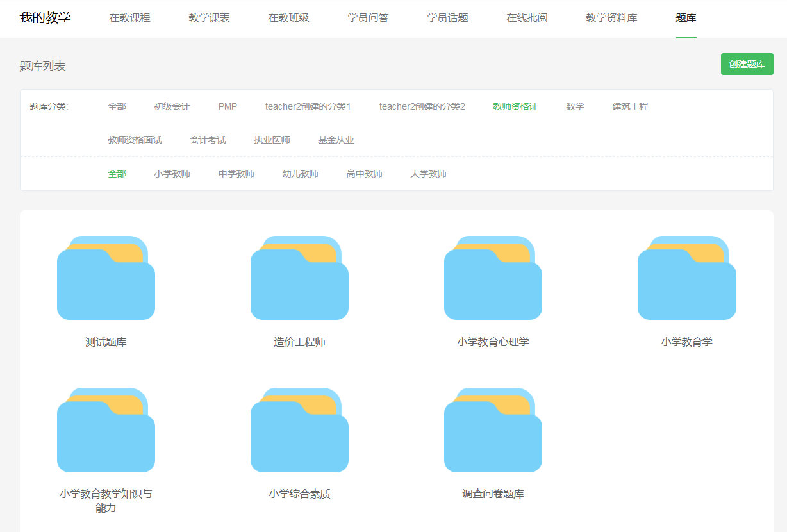787x532 pixels.
Task: Select the 学员问答 tab
Action: coord(368,18)
